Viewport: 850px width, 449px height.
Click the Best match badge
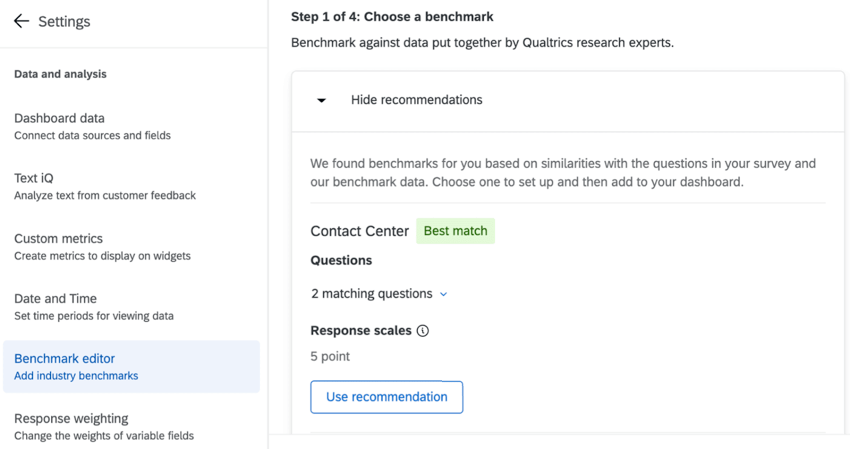click(455, 231)
